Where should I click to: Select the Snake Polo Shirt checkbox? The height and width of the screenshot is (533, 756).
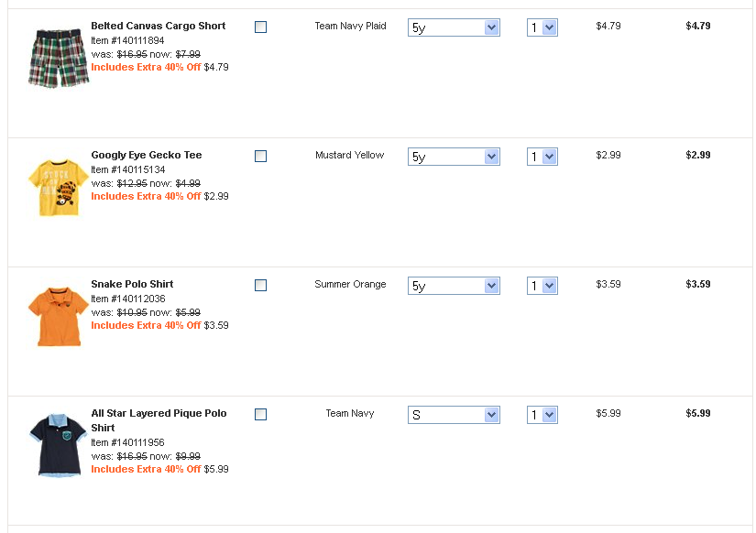(260, 286)
